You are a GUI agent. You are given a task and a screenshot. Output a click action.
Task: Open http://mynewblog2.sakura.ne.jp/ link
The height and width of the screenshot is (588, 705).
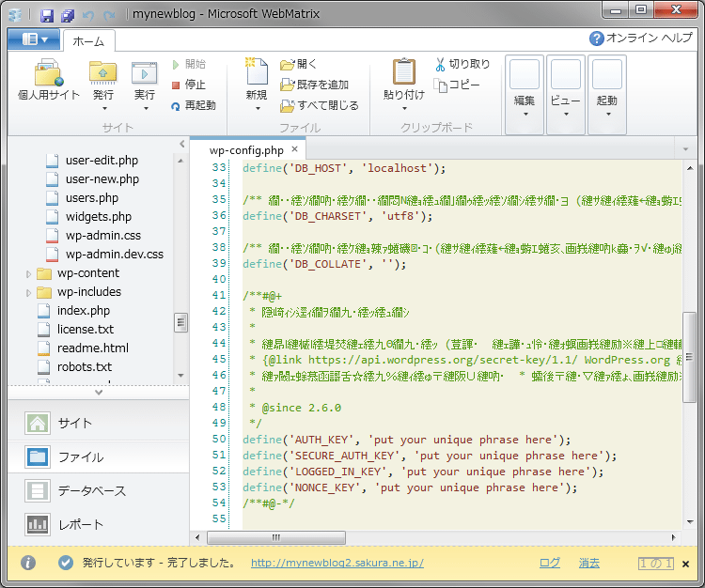point(337,563)
